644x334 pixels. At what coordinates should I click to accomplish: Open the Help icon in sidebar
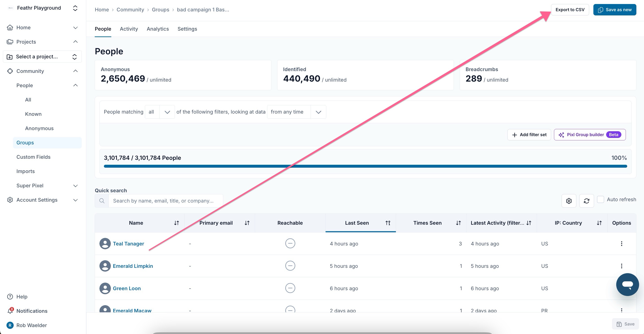pos(10,297)
